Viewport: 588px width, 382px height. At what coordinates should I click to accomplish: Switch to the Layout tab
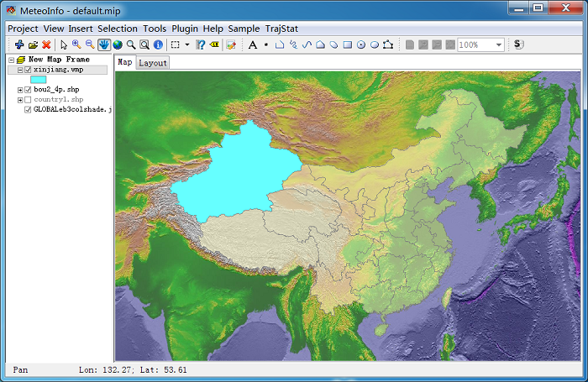pos(153,63)
